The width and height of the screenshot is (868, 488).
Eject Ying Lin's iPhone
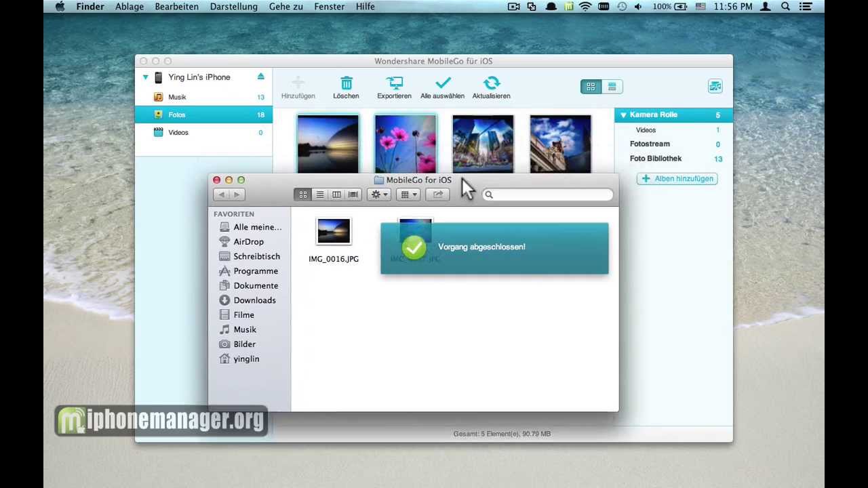point(260,77)
